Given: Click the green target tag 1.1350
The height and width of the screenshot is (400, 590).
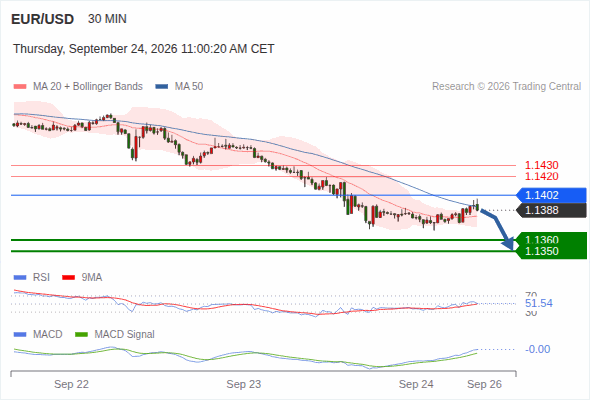Looking at the screenshot, I should 552,251.
